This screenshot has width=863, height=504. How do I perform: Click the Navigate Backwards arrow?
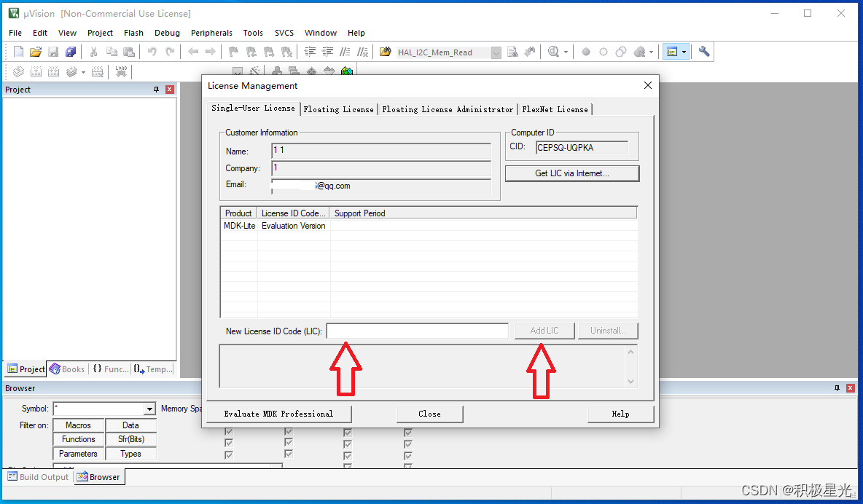coord(192,52)
